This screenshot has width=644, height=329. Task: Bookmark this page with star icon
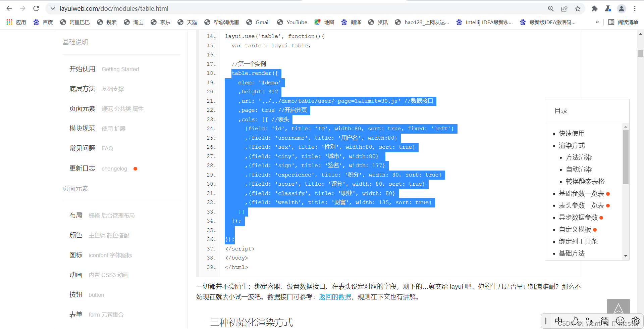(578, 9)
